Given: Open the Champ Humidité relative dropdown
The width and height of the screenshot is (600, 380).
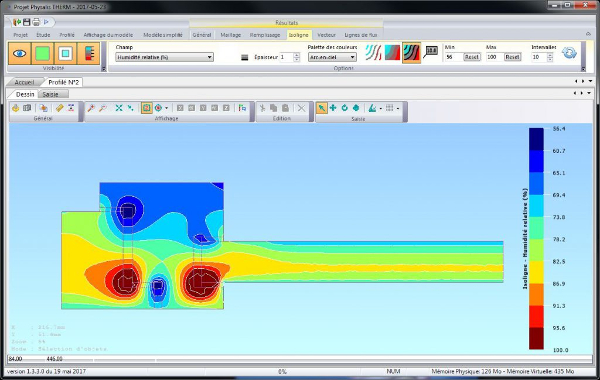Looking at the screenshot, I should (x=165, y=57).
